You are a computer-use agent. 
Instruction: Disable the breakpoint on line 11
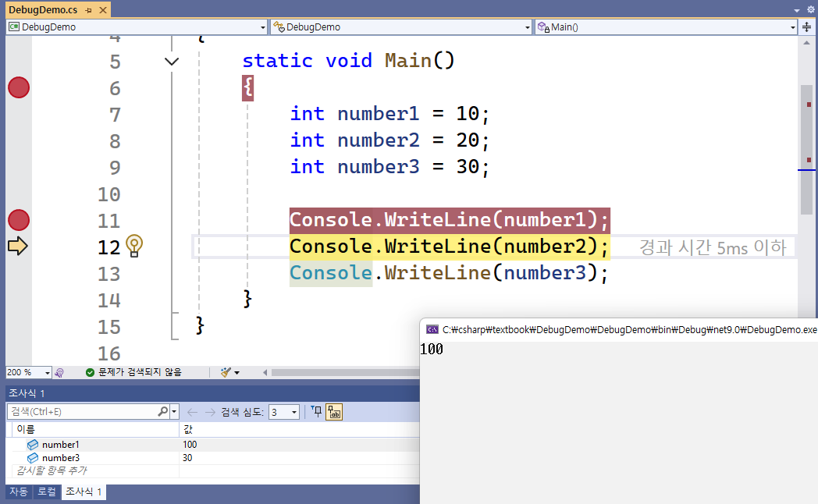(19, 221)
